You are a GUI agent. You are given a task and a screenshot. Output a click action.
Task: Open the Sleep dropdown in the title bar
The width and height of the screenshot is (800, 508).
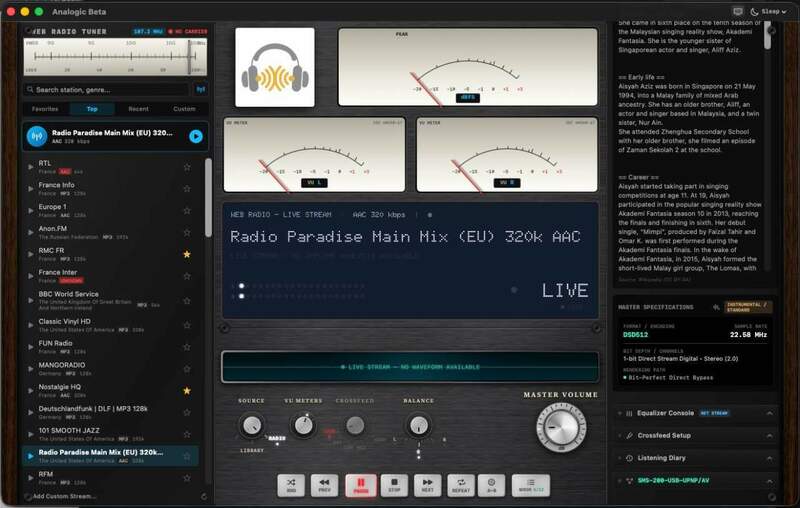[x=768, y=11]
